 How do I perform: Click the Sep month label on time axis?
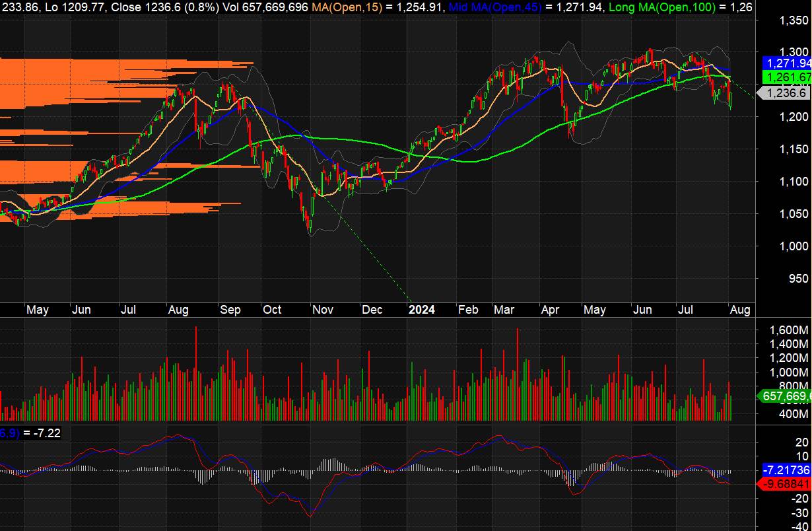click(230, 310)
